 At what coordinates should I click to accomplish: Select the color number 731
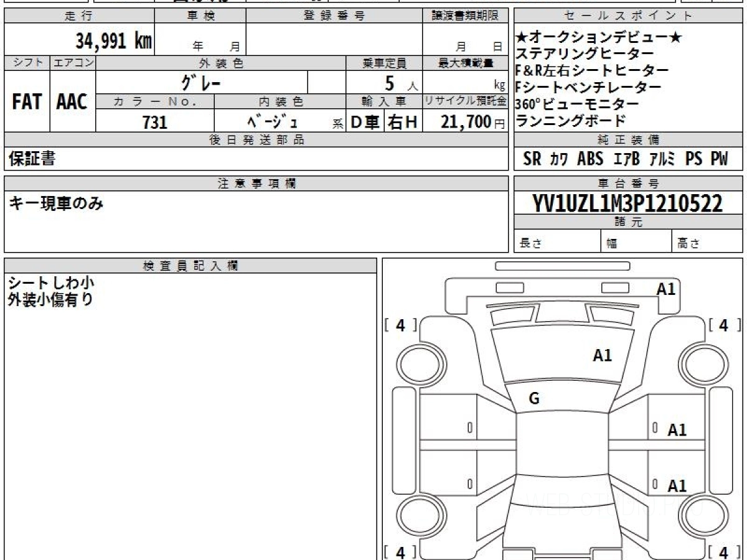155,123
